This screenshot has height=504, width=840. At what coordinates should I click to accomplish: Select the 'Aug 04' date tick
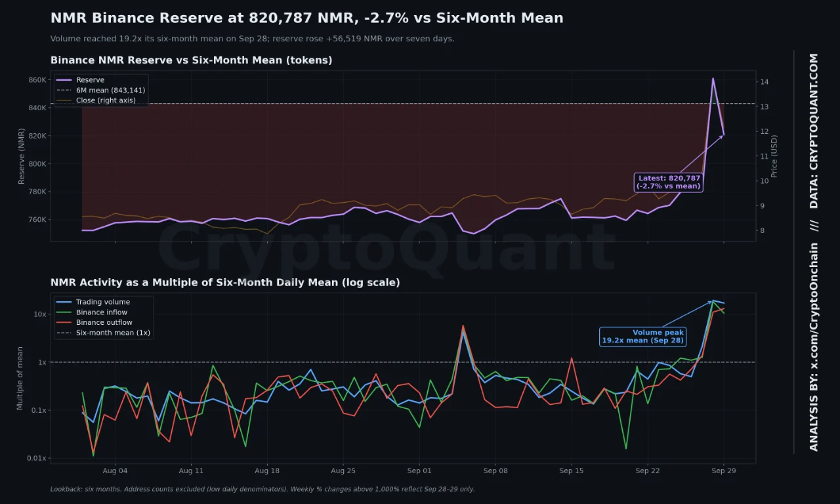115,471
